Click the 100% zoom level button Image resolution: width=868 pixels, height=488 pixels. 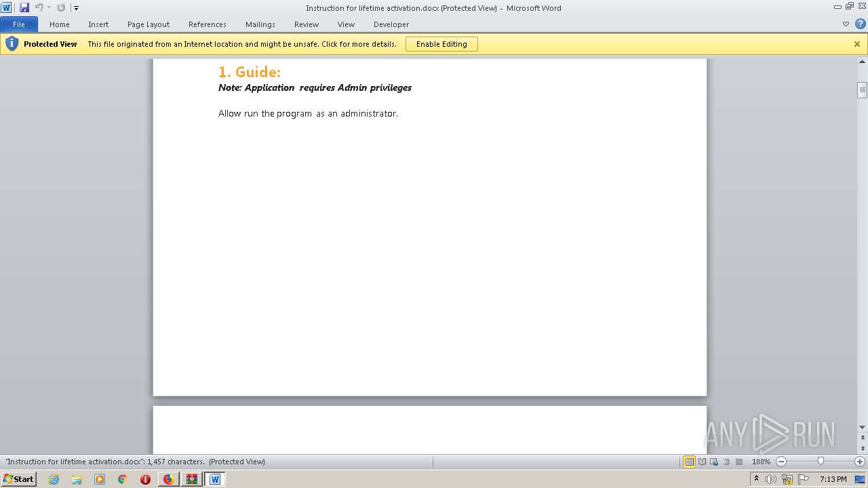coord(762,462)
